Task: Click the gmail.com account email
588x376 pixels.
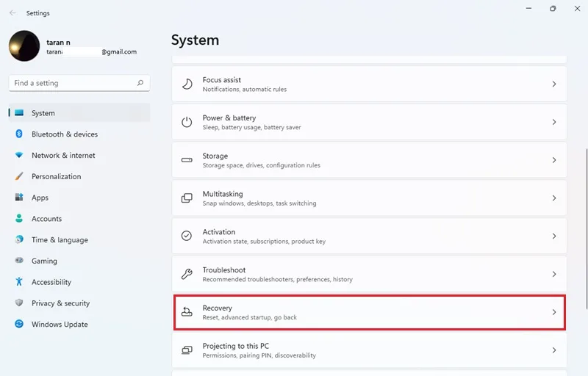Action: pos(91,51)
